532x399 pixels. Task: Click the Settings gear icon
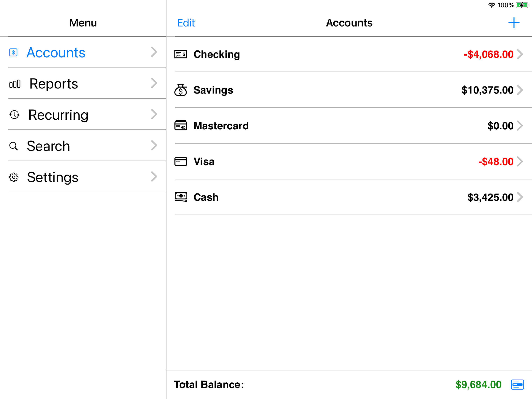coord(14,177)
